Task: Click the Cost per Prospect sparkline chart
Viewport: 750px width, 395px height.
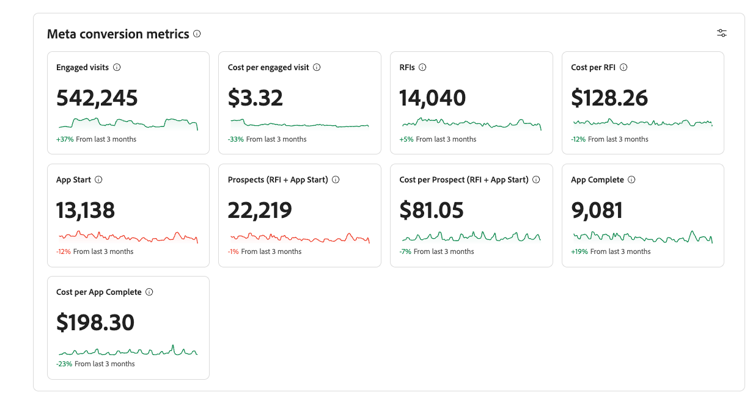Action: [x=472, y=236]
